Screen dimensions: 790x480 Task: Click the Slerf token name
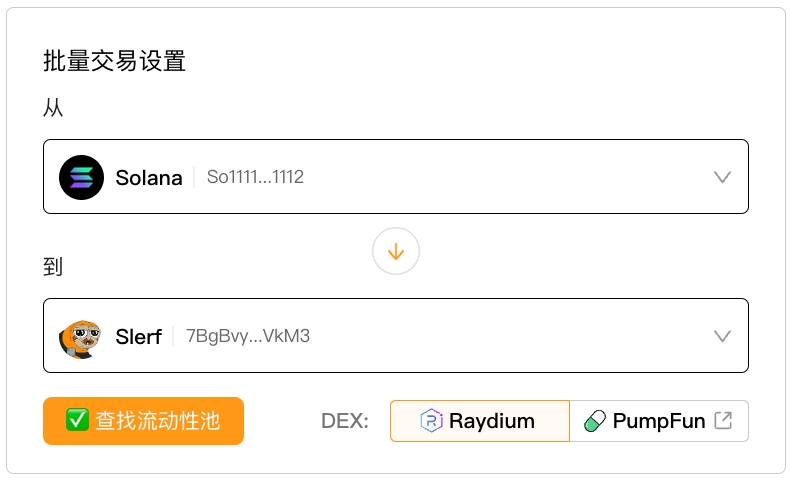pyautogui.click(x=138, y=337)
